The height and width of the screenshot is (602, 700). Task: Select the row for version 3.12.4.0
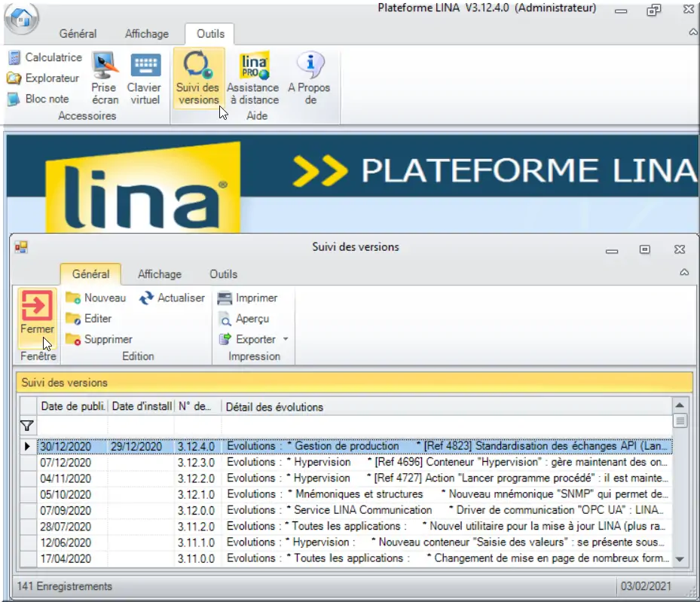coord(355,446)
